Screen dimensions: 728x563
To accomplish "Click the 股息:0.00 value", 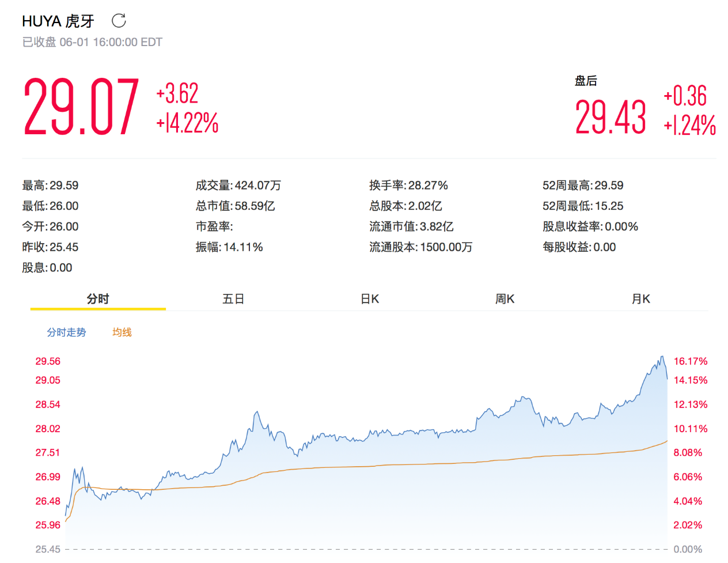I will tap(47, 268).
